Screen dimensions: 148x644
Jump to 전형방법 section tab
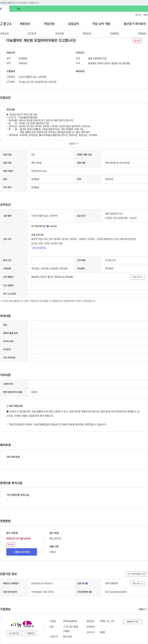[114, 34]
